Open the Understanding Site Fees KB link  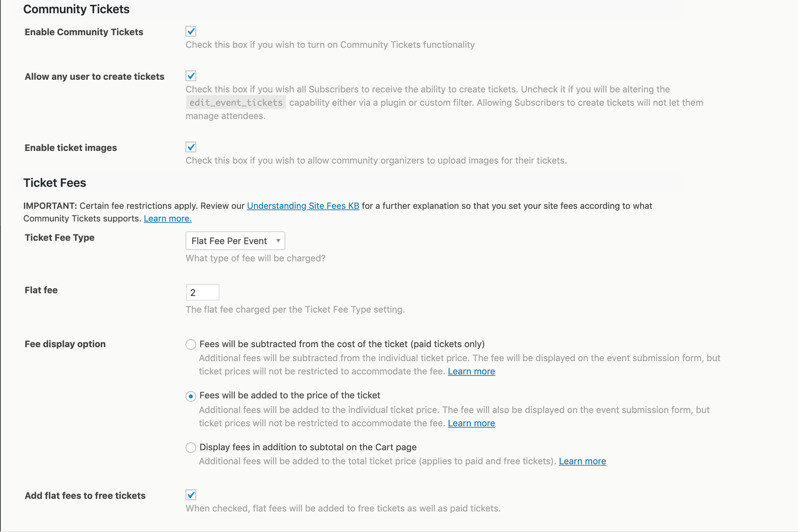point(303,206)
